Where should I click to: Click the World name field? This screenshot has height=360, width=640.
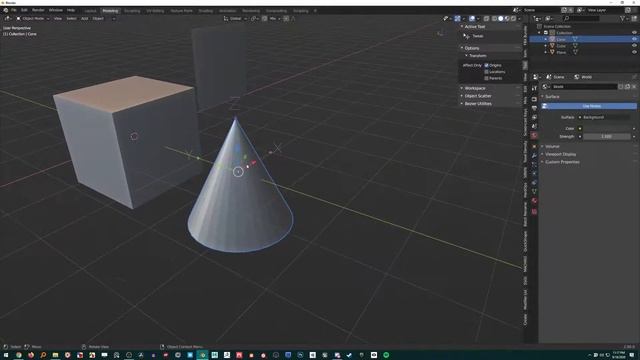coord(584,87)
